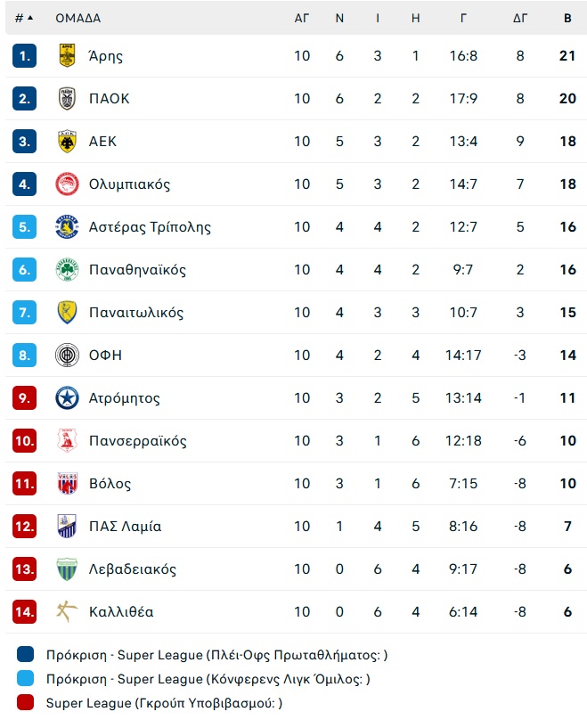Image resolution: width=587 pixels, height=728 pixels.
Task: Click the Πανσερραϊκός team name
Action: click(x=137, y=440)
